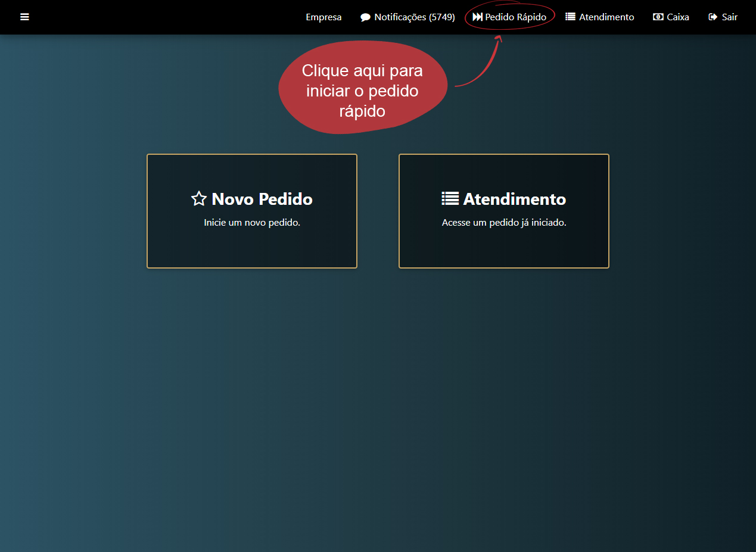Go to Atendimento text link in the navbar

[x=606, y=17]
